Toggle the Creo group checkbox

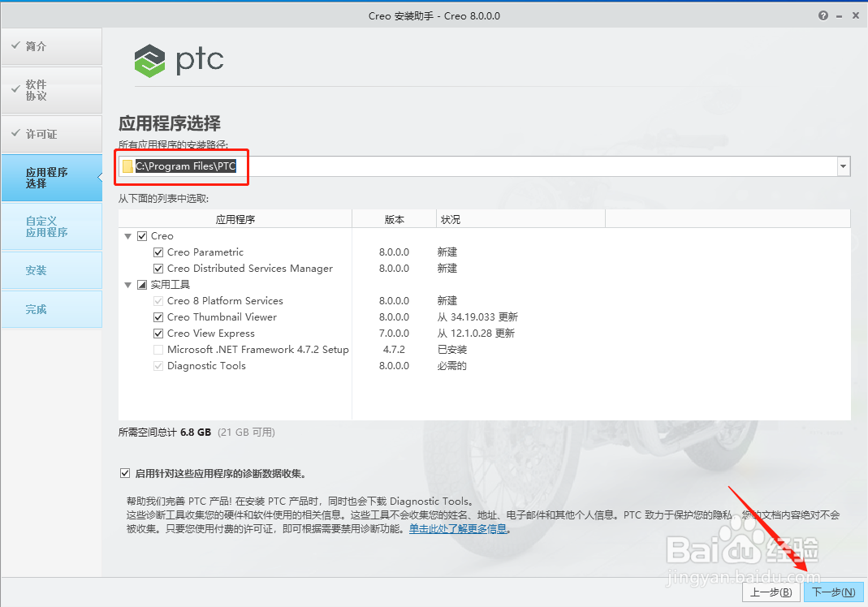click(142, 236)
